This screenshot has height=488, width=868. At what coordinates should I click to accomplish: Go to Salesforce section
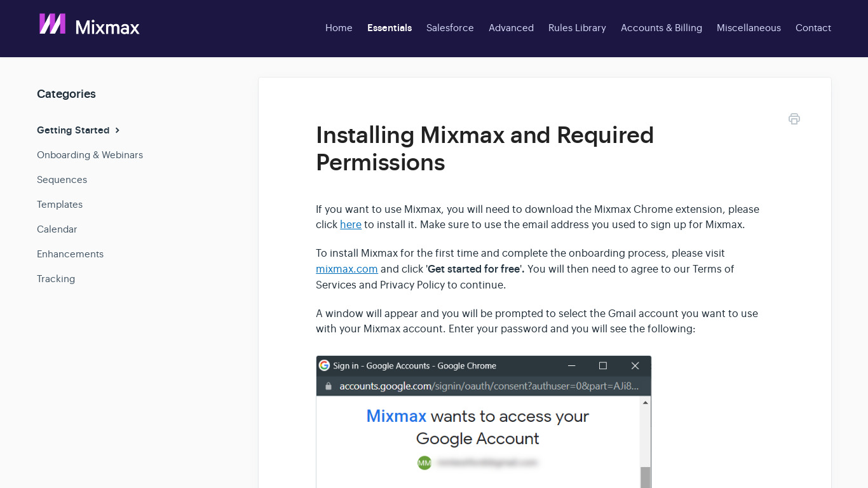(x=450, y=28)
